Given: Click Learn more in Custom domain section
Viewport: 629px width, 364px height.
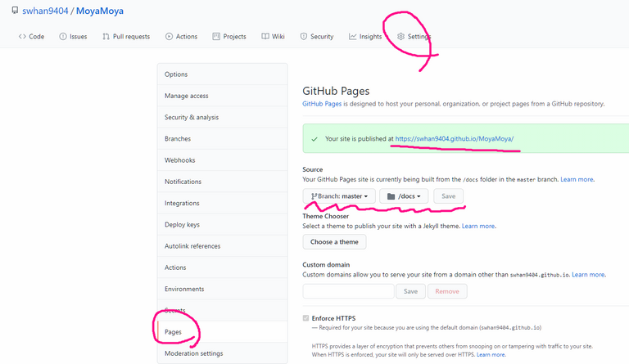Looking at the screenshot, I should [x=588, y=274].
